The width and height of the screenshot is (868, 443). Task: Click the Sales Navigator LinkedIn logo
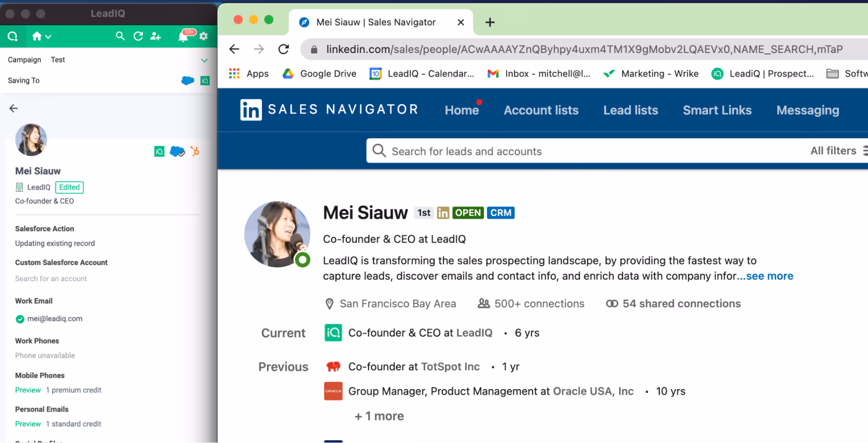(251, 110)
